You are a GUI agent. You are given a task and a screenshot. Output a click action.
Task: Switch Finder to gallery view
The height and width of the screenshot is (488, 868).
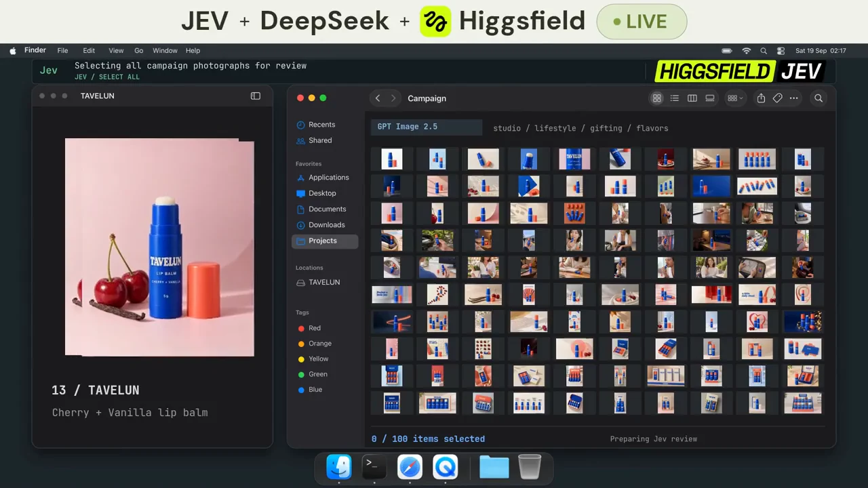click(709, 98)
